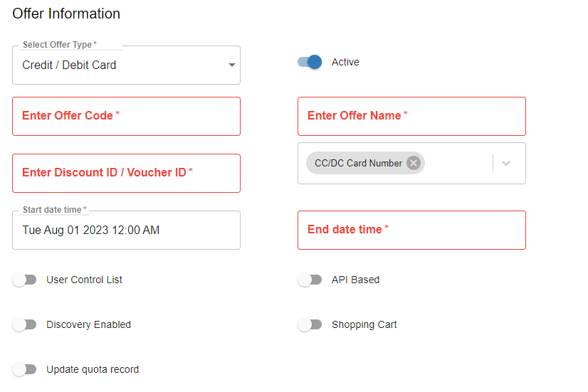Click the Offer Information heading

pos(66,14)
